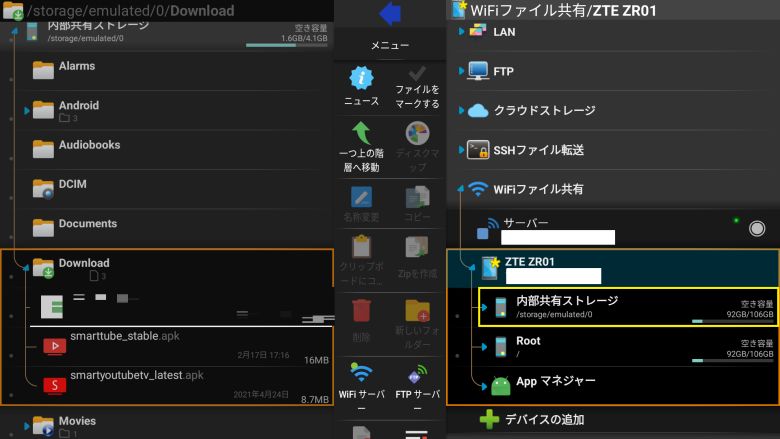Click the 2021年4月24日 date text
The image size is (780, 439).
coord(261,395)
